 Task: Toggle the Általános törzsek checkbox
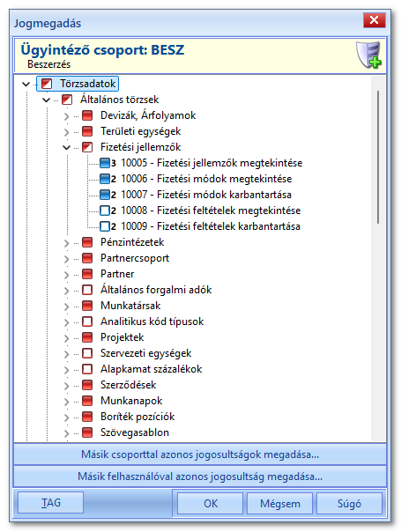(67, 100)
